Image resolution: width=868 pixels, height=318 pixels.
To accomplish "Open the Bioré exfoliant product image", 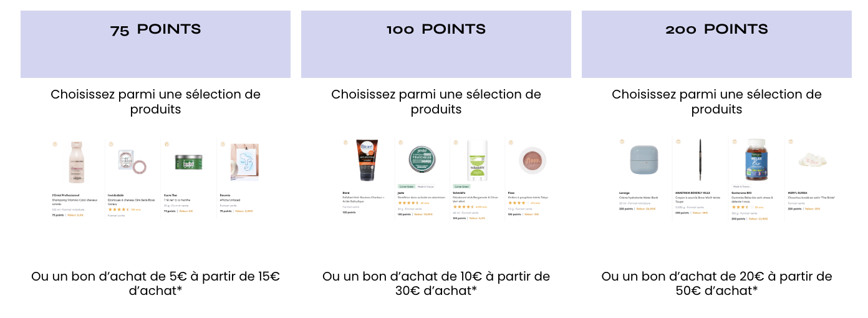I will click(x=367, y=160).
